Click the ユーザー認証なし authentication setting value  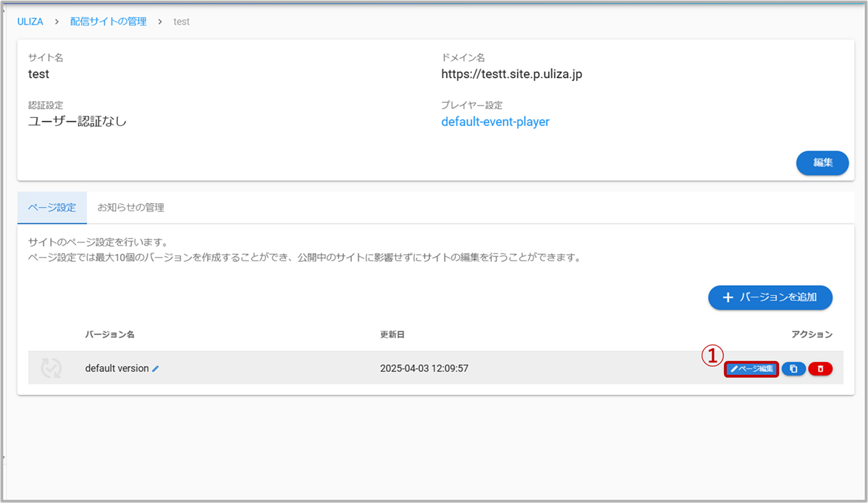(77, 122)
